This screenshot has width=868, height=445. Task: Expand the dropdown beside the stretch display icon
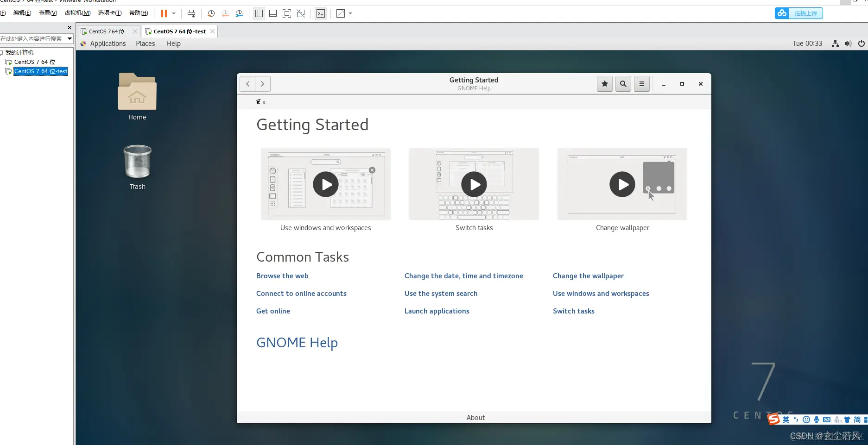click(350, 13)
